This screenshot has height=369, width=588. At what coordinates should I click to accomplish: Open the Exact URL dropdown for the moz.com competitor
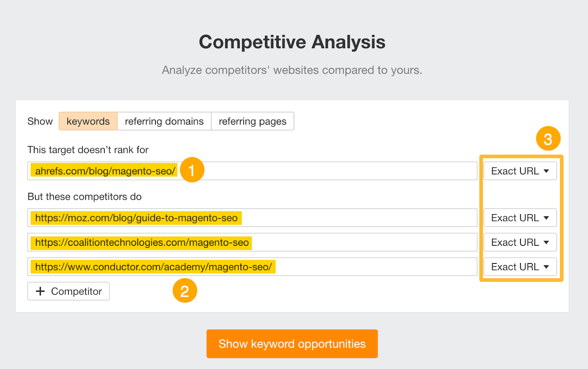(520, 217)
